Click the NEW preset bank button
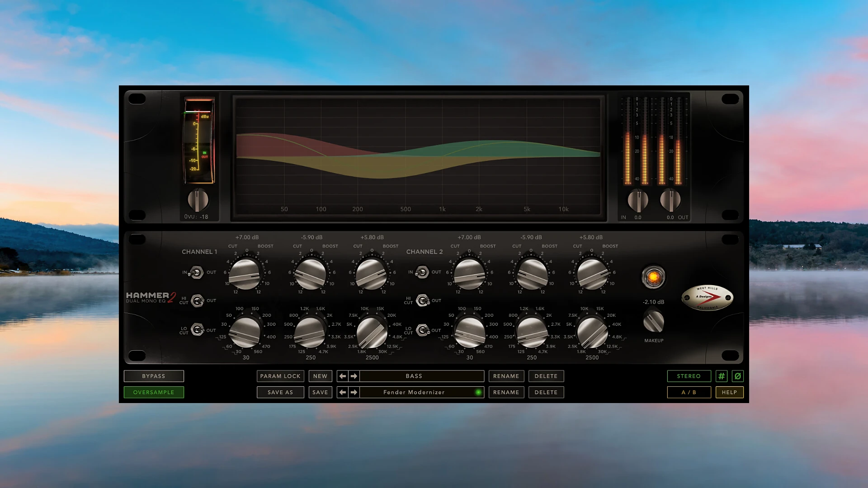 coord(320,376)
